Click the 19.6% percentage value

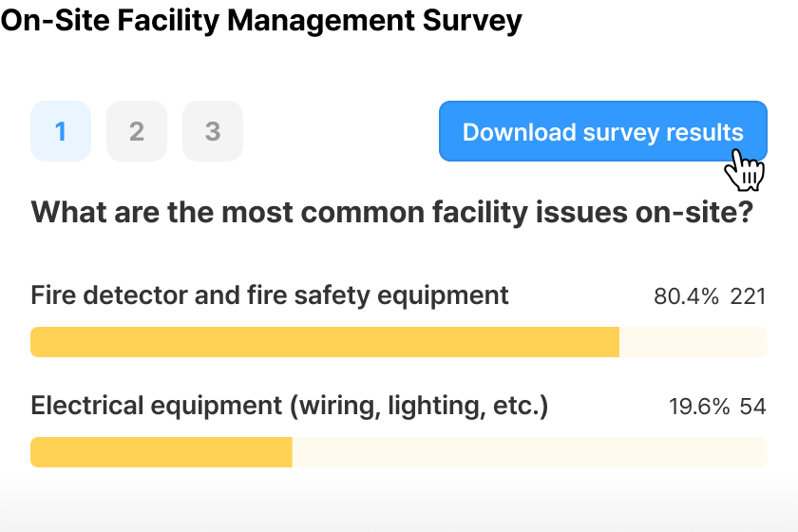[699, 407]
